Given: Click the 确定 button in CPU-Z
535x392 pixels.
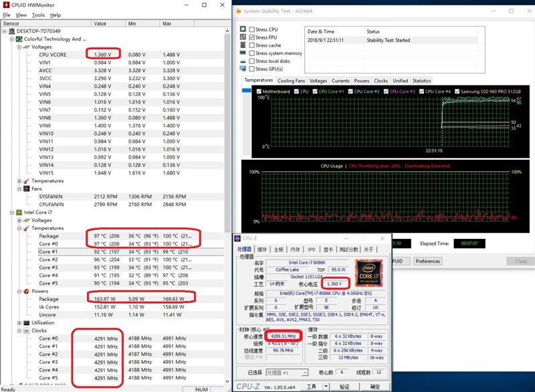Looking at the screenshot, I should [374, 386].
